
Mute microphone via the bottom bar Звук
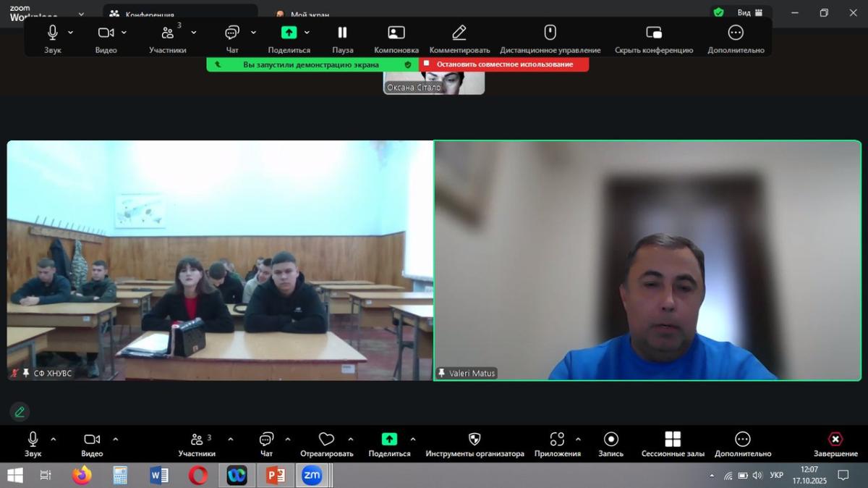pyautogui.click(x=33, y=444)
